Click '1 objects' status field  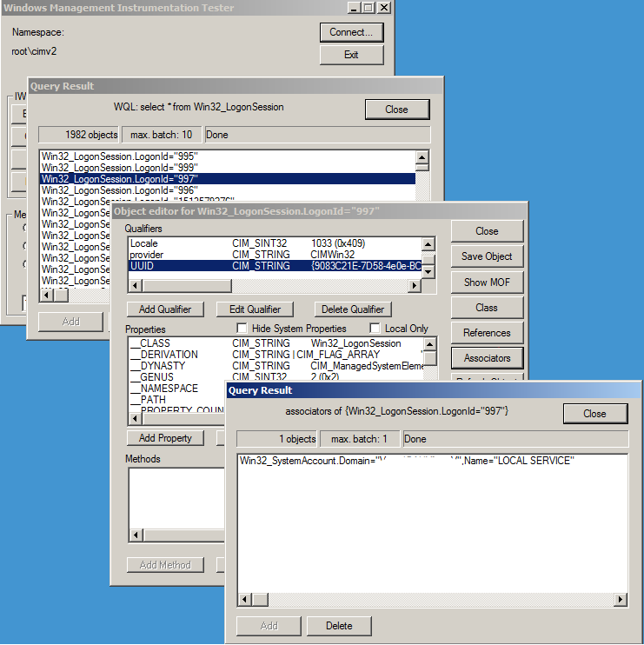click(276, 439)
